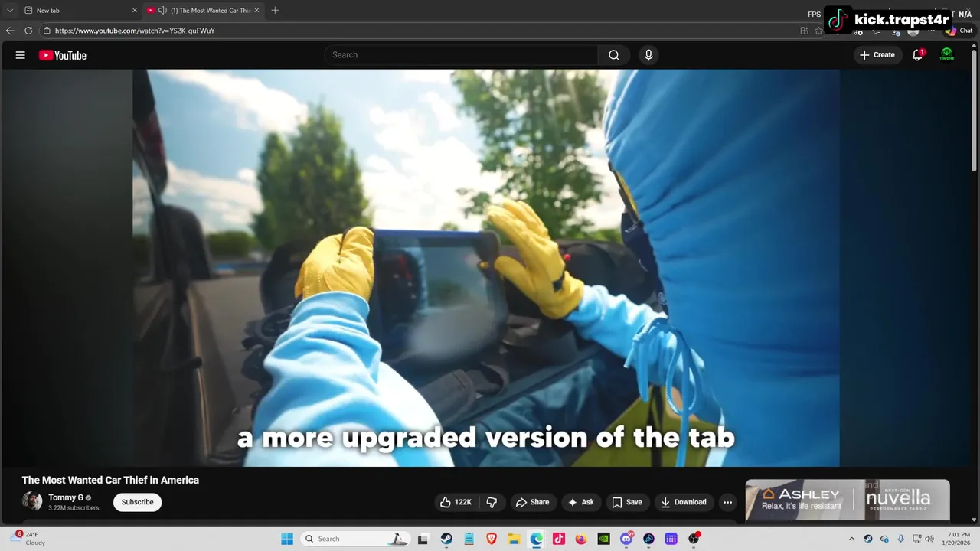Download this video
980x551 pixels.
pos(684,502)
